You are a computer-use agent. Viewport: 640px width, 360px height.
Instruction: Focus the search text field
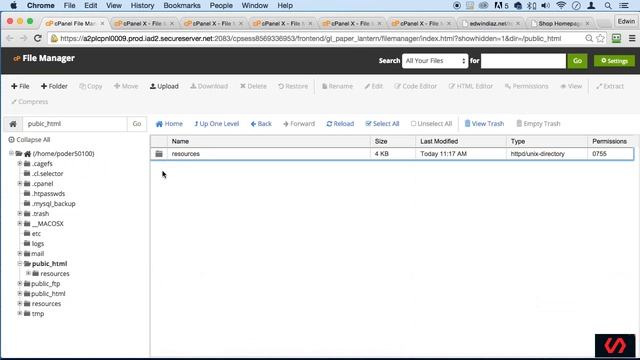523,61
